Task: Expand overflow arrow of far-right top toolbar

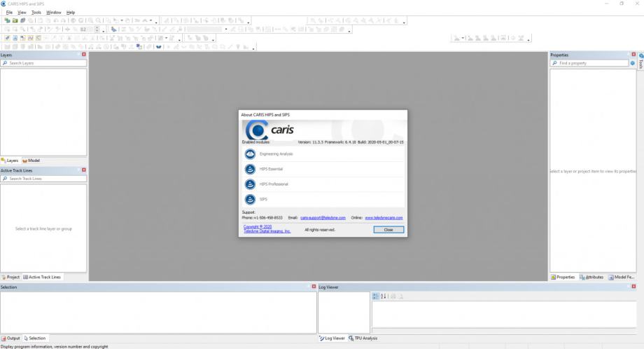Action: tap(404, 22)
